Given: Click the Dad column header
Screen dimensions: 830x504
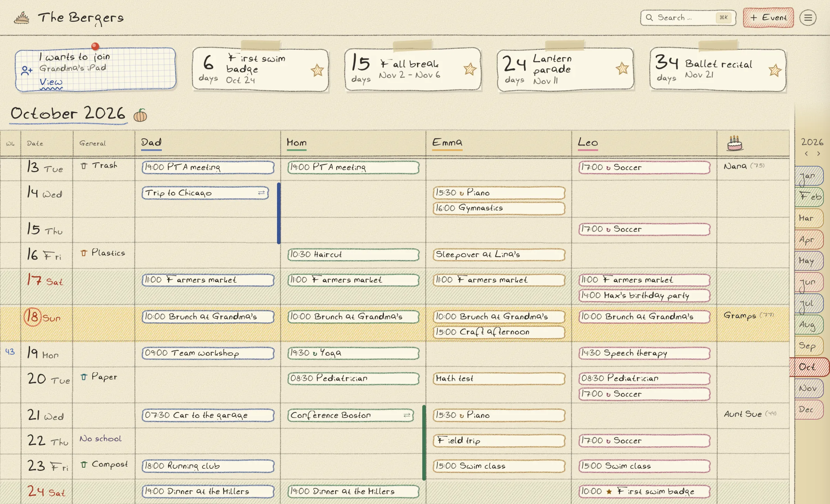Looking at the screenshot, I should pyautogui.click(x=151, y=142).
